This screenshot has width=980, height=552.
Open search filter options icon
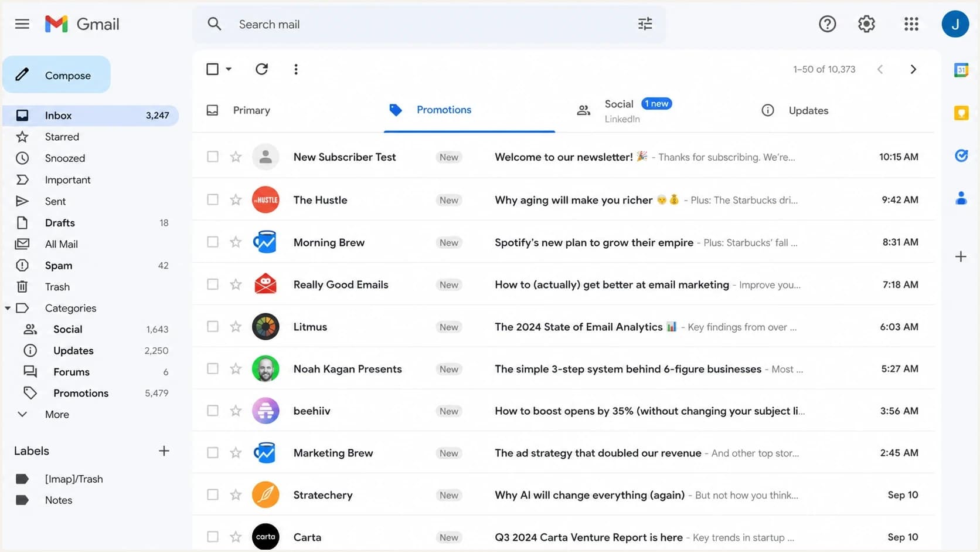[645, 24]
